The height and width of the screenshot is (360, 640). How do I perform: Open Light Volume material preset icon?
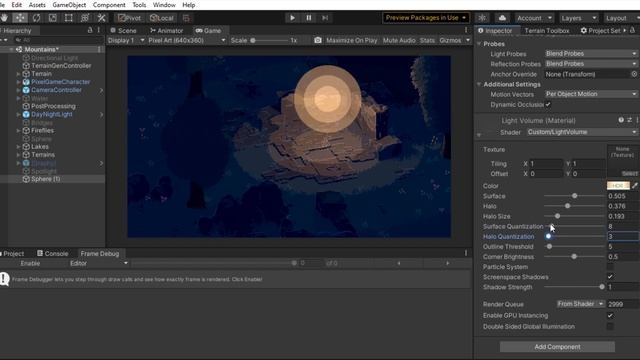click(629, 120)
